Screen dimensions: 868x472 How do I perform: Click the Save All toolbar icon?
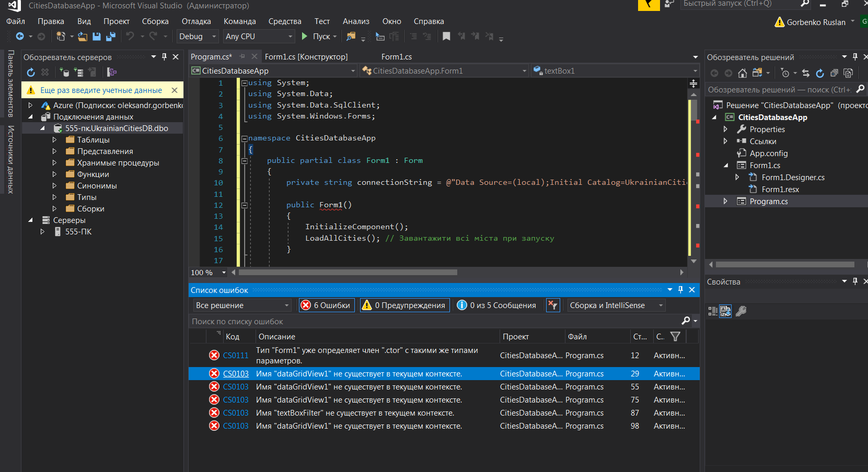click(x=110, y=37)
